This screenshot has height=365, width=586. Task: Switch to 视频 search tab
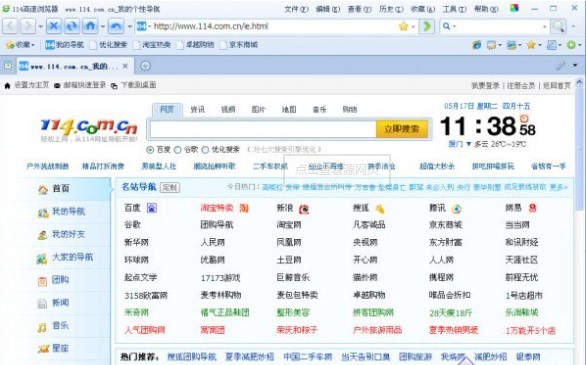[x=228, y=109]
